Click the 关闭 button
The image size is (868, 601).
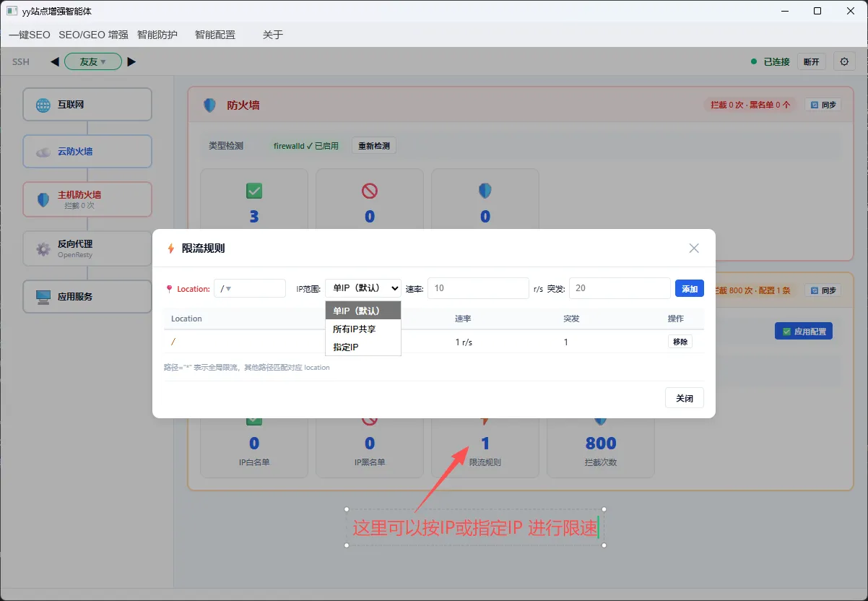pyautogui.click(x=685, y=398)
